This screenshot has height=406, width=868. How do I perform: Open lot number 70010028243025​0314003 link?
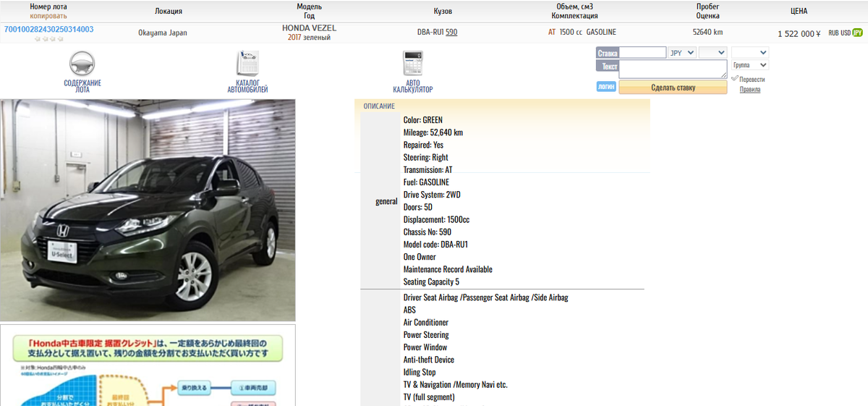48,30
